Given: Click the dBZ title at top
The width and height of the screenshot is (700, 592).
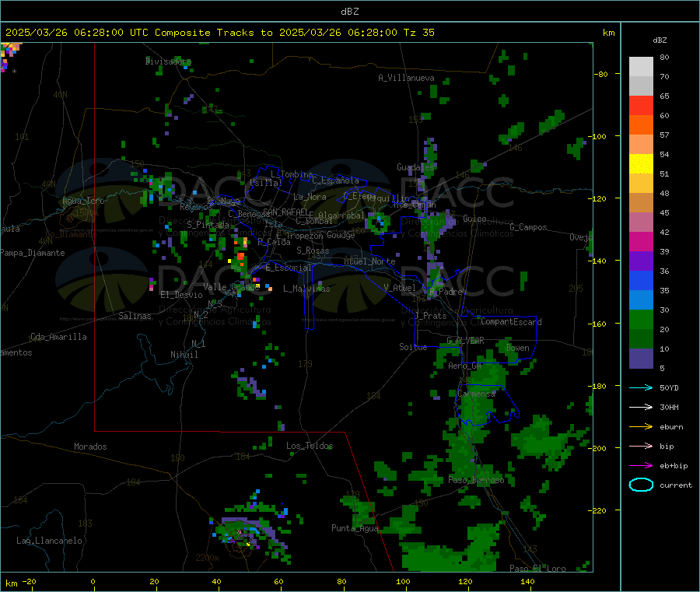Looking at the screenshot, I should (x=349, y=12).
